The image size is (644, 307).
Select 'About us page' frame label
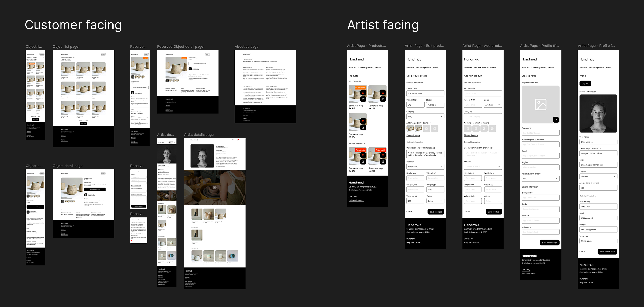pos(247,47)
